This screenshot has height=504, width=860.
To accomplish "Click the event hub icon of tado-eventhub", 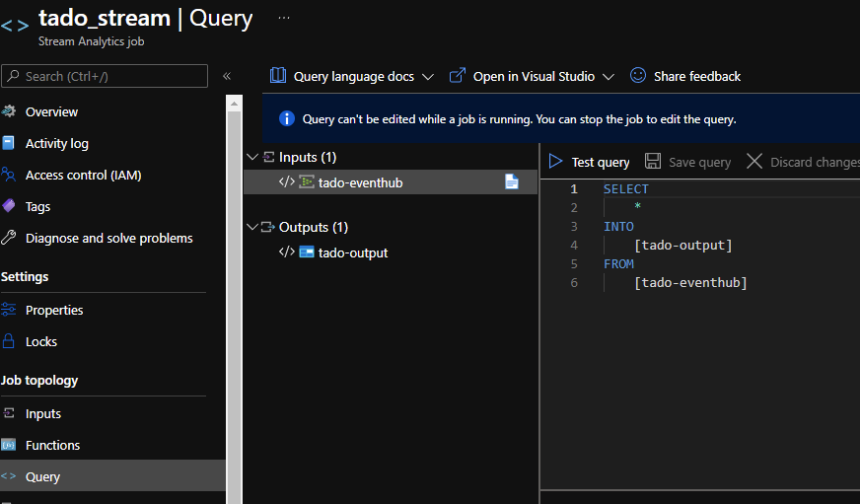I will 306,181.
